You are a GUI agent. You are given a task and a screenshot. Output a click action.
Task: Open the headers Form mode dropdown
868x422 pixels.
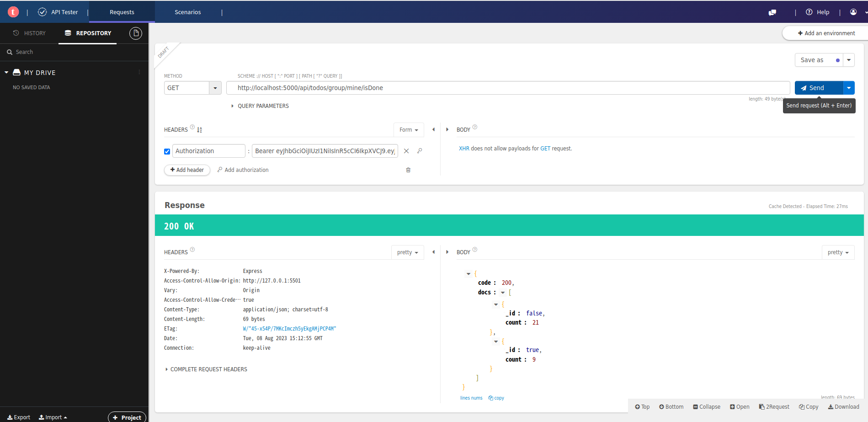click(x=409, y=130)
